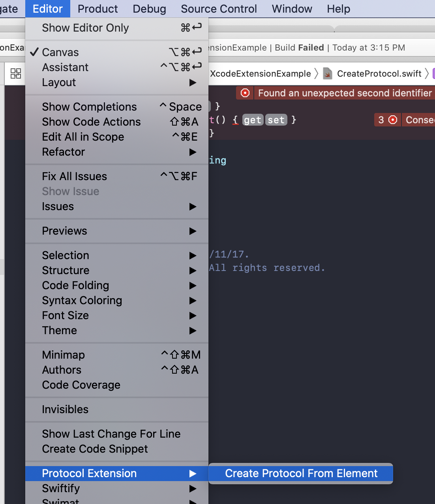
Task: Select CreateProtocol.swift in the jump bar
Action: point(379,73)
